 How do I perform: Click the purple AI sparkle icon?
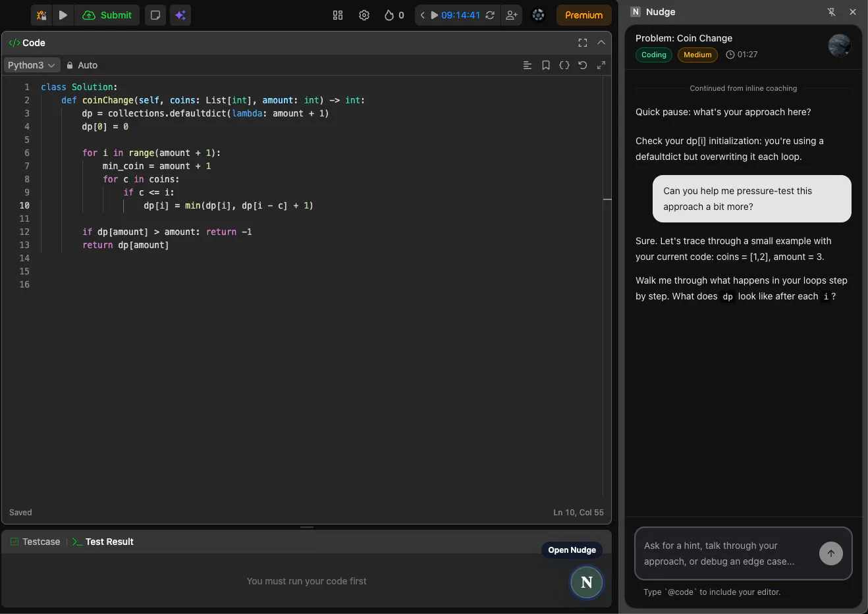tap(180, 15)
